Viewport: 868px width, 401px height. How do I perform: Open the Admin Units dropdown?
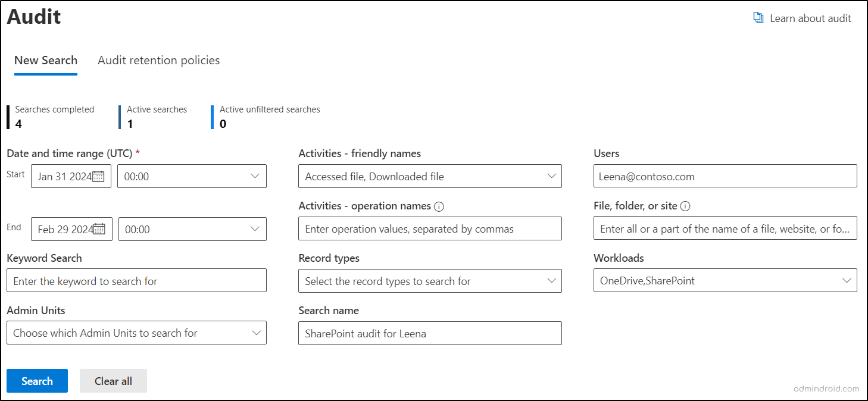click(256, 333)
